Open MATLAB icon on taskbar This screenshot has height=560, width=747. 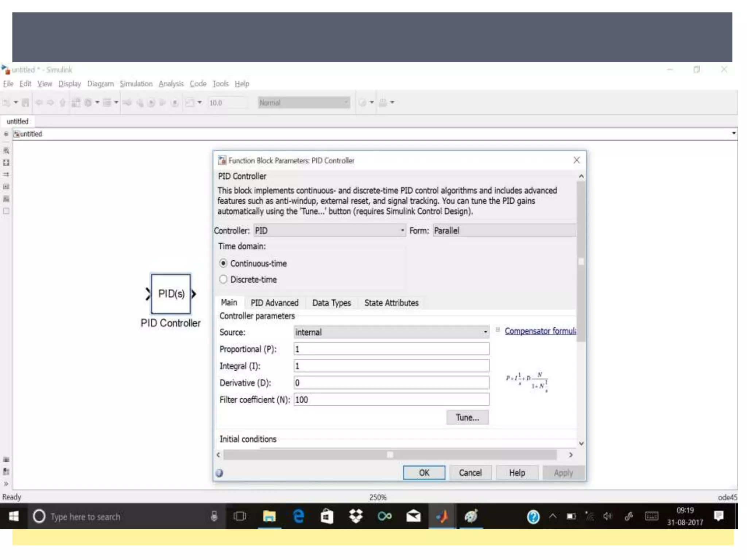point(442,516)
